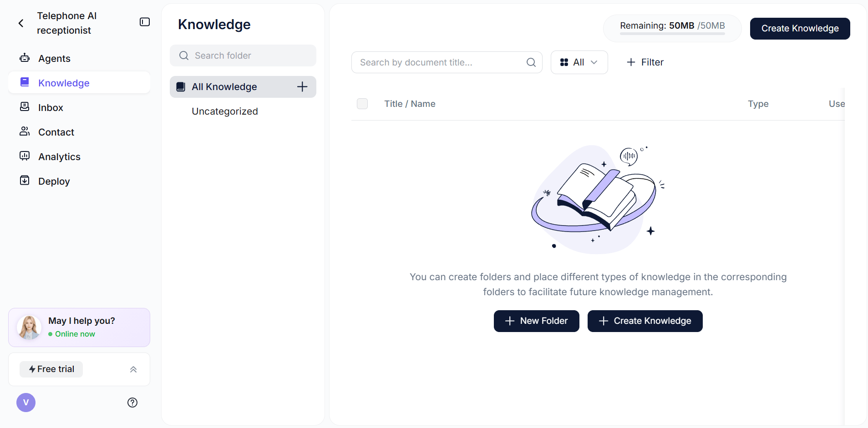
Task: Open the Agents section icon
Action: click(x=24, y=58)
